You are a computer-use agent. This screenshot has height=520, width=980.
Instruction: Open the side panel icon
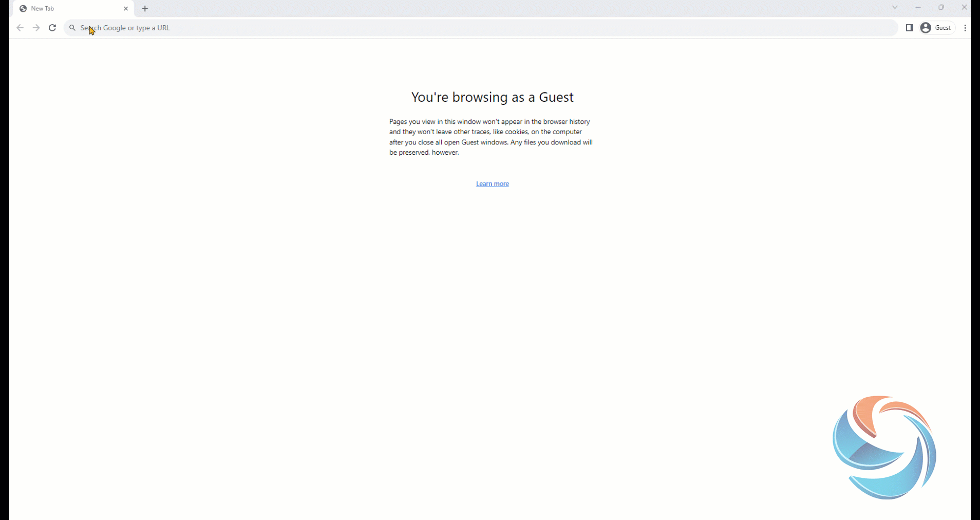click(909, 28)
